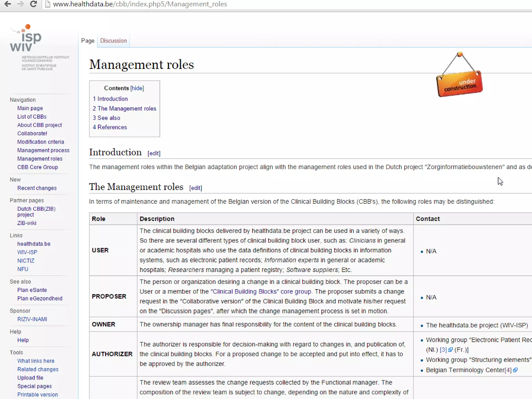The image size is (532, 399).
Task: Open Printable version tool link
Action: [37, 395]
